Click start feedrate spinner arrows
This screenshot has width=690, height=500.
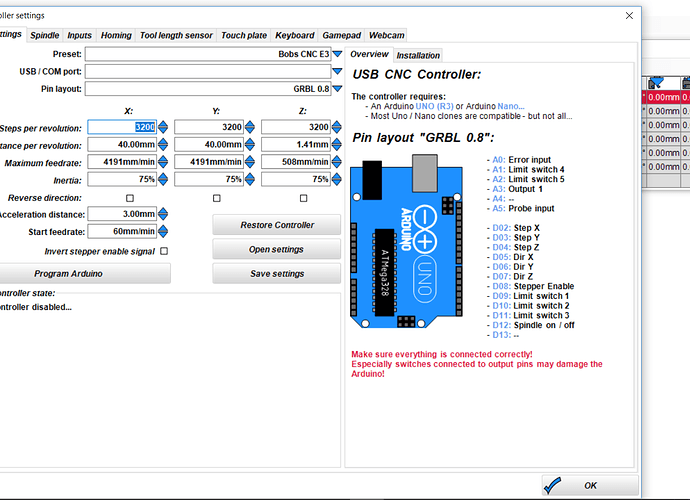pos(163,232)
